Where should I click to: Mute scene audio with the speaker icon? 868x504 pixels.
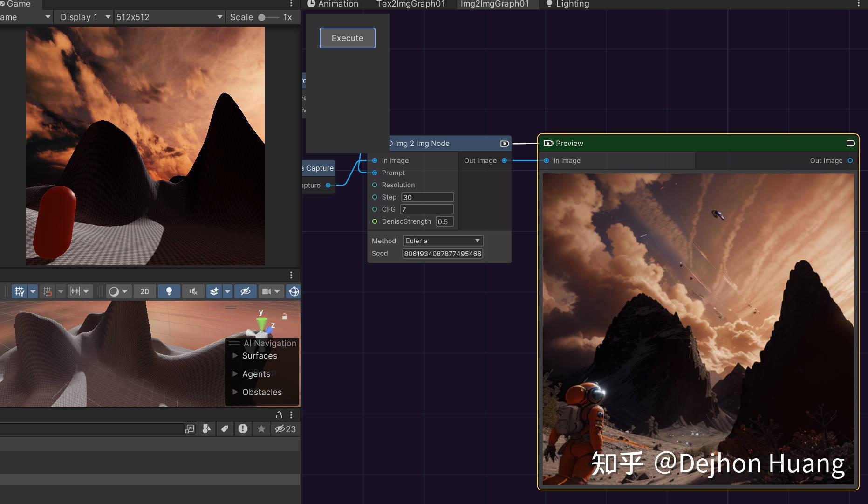pyautogui.click(x=193, y=291)
